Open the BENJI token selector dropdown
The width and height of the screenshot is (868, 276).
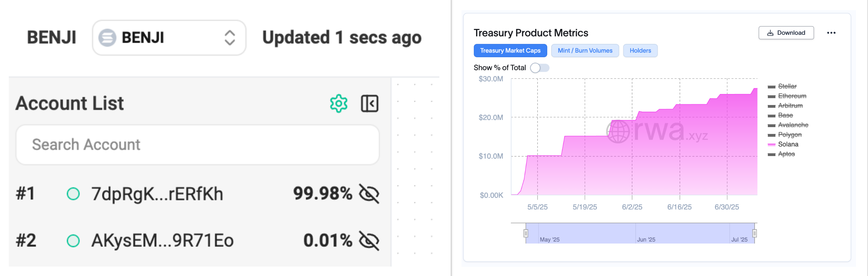click(x=169, y=37)
